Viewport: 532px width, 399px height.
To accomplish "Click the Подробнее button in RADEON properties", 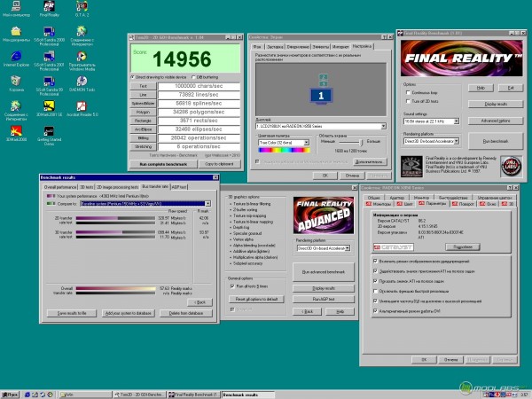I will [463, 246].
